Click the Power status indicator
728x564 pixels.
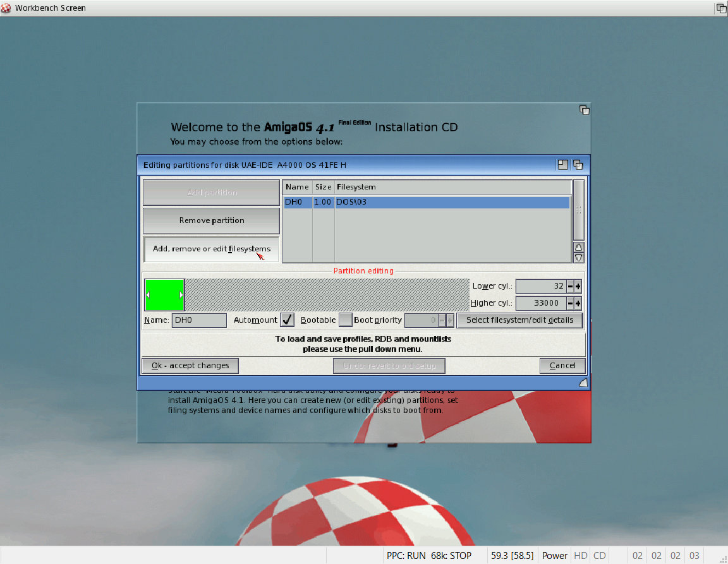[x=555, y=556]
